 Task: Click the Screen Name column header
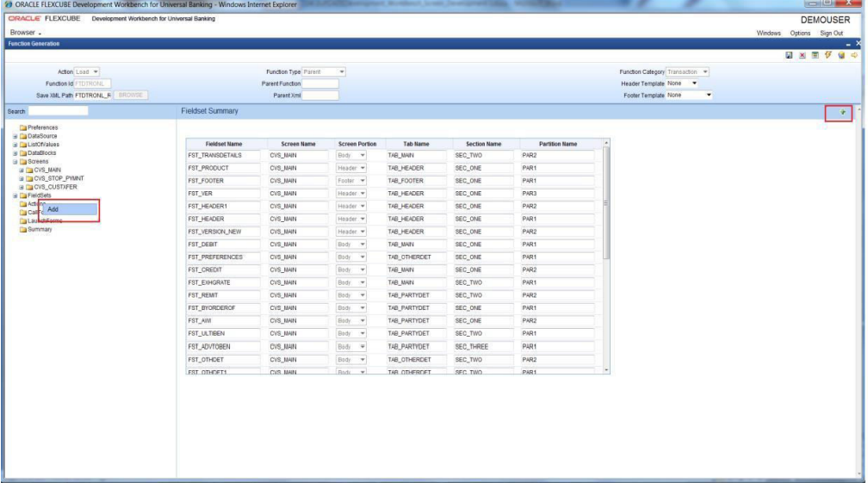coord(298,144)
